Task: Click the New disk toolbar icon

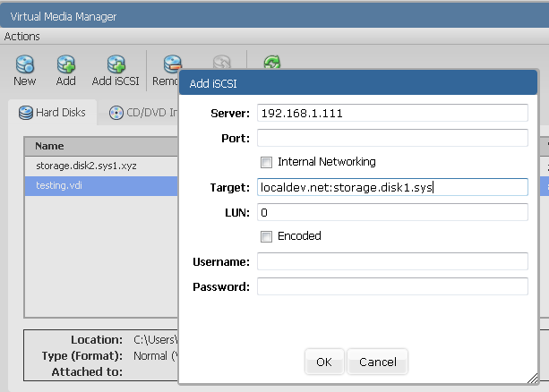Action: [25, 69]
